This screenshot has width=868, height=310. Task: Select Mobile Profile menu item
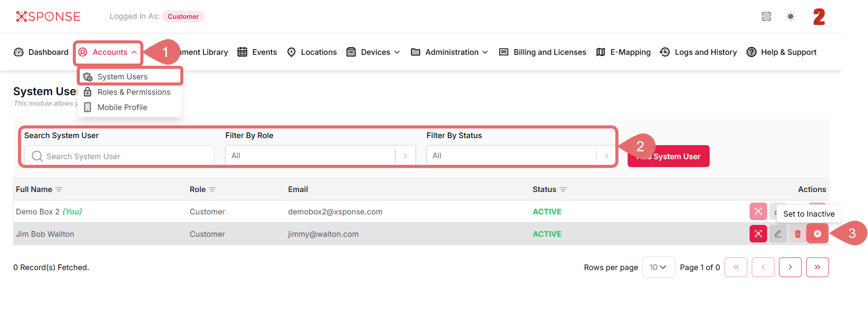122,107
